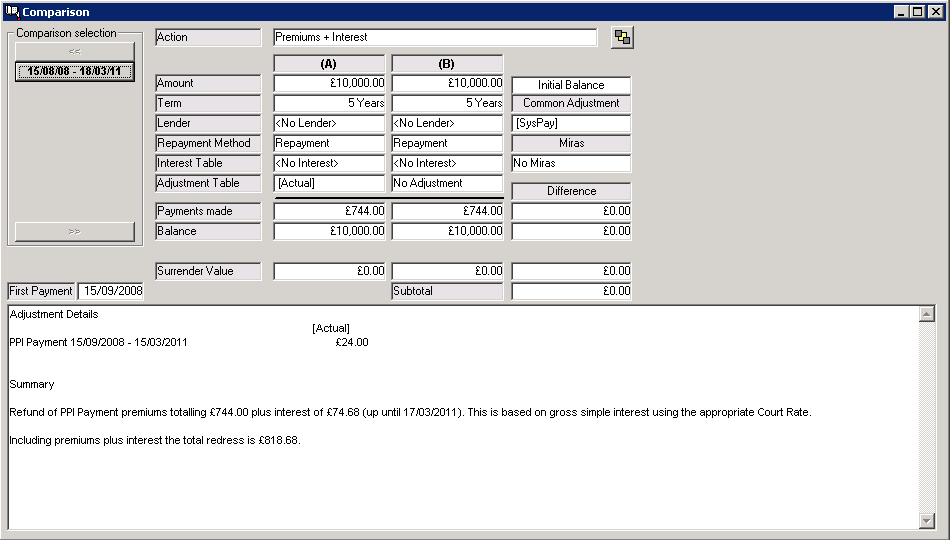This screenshot has width=950, height=540.
Task: Click the No Adjustment field in column B
Action: pos(447,183)
